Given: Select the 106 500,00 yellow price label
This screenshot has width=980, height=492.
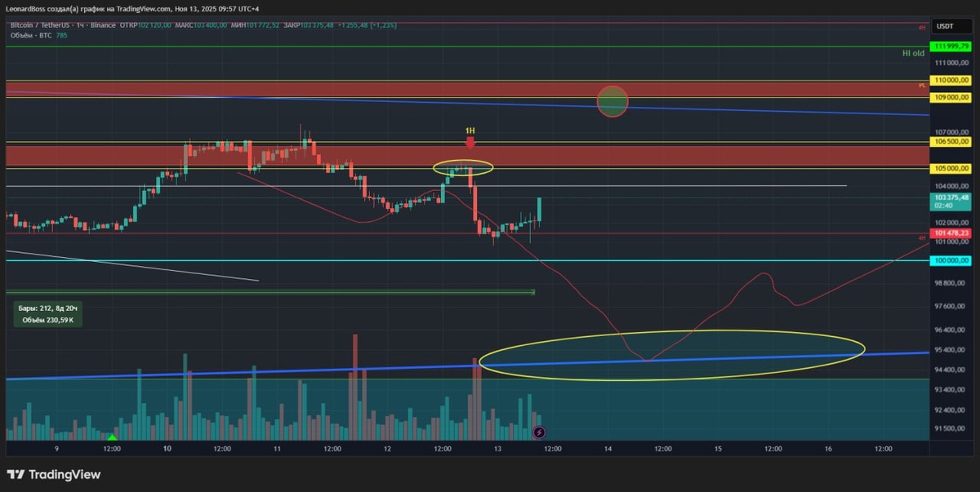Looking at the screenshot, I should pos(951,141).
